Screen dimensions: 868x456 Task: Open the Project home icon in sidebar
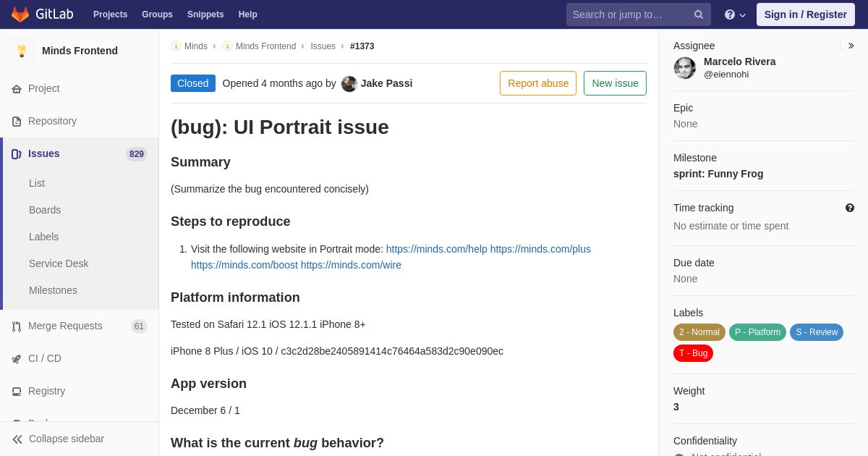coord(17,89)
